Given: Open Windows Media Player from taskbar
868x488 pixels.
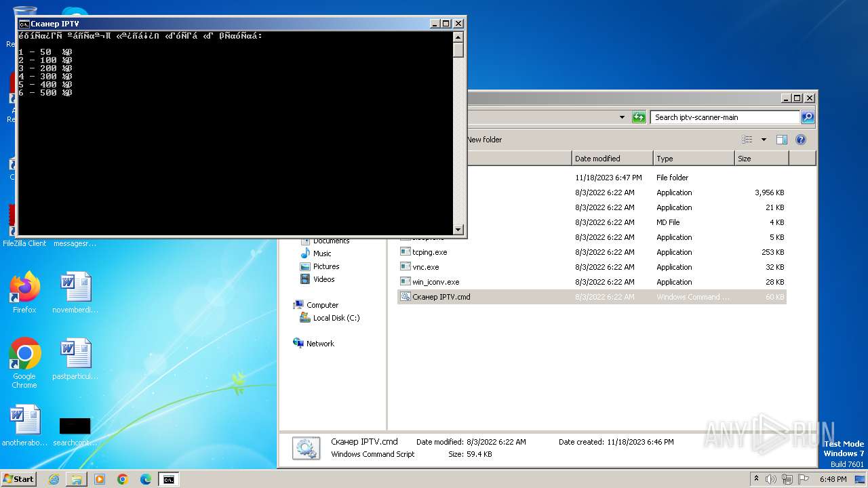Looking at the screenshot, I should pyautogui.click(x=100, y=479).
